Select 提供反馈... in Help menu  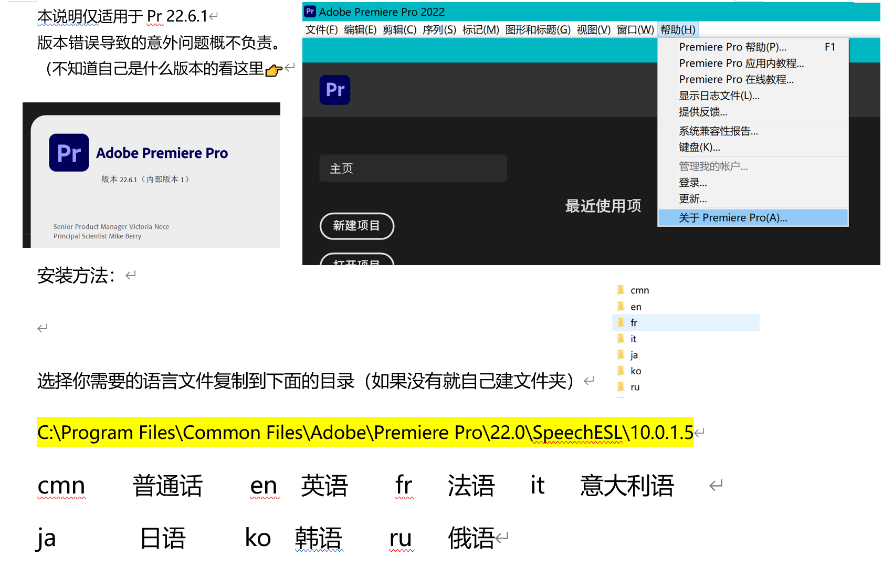click(x=753, y=112)
